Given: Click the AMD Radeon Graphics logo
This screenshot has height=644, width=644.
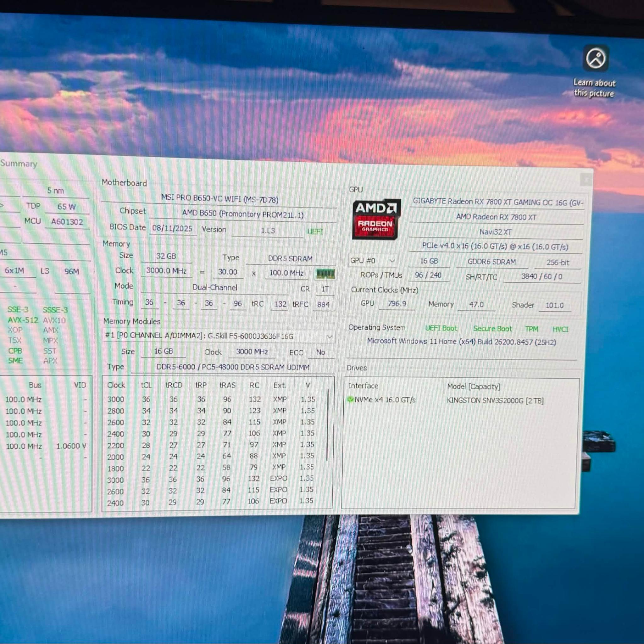Looking at the screenshot, I should pos(376,219).
